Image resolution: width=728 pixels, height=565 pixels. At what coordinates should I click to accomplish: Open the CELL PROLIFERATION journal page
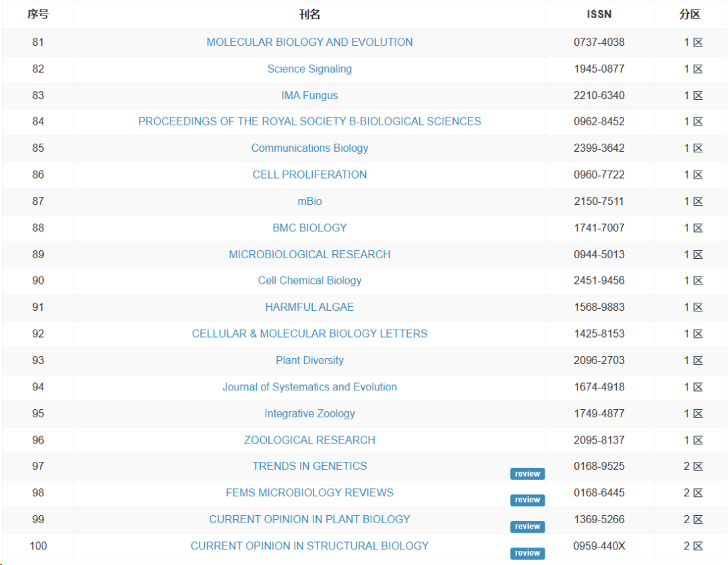click(x=309, y=175)
